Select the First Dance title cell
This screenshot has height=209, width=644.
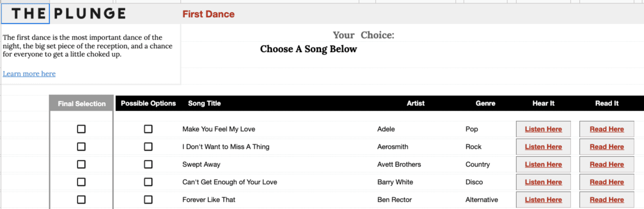(x=208, y=14)
